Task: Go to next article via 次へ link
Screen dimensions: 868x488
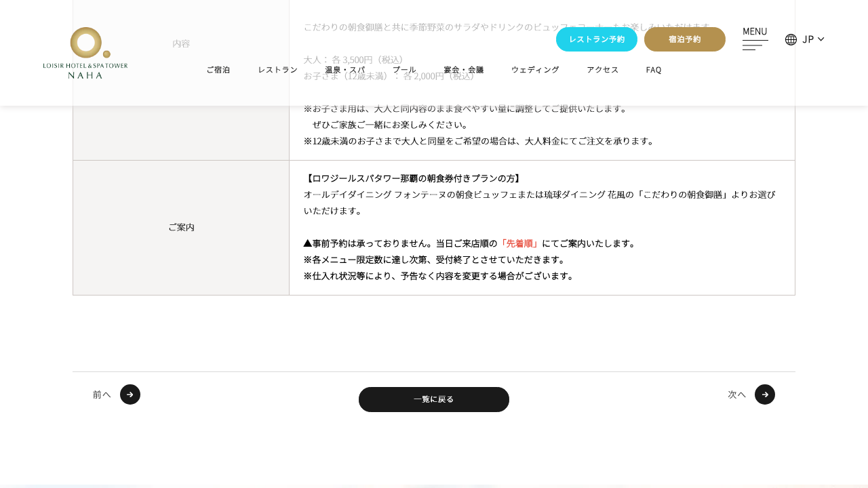Action: click(736, 394)
